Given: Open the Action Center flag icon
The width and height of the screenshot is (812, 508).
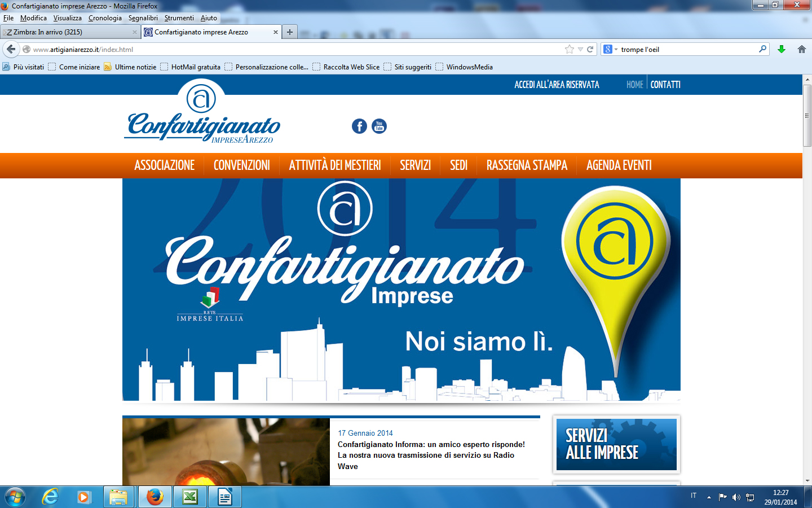Looking at the screenshot, I should [722, 497].
